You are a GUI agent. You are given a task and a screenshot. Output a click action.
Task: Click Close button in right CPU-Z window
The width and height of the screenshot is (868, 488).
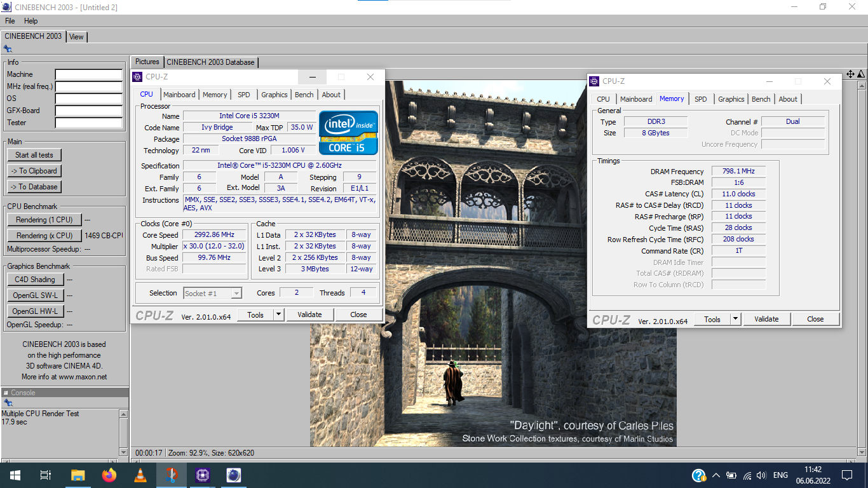[815, 319]
